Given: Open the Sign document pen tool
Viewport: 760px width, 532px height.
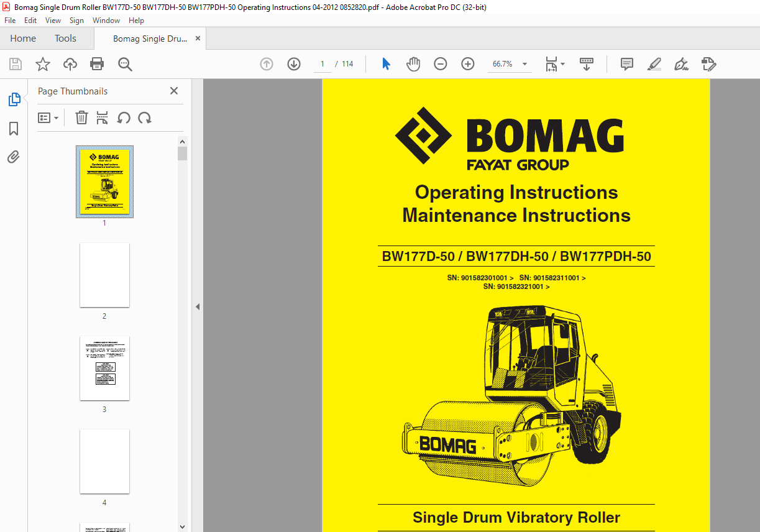Looking at the screenshot, I should coord(681,64).
